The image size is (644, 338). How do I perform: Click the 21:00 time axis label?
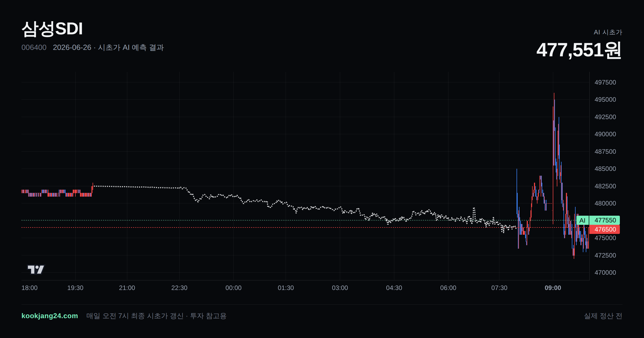127,288
